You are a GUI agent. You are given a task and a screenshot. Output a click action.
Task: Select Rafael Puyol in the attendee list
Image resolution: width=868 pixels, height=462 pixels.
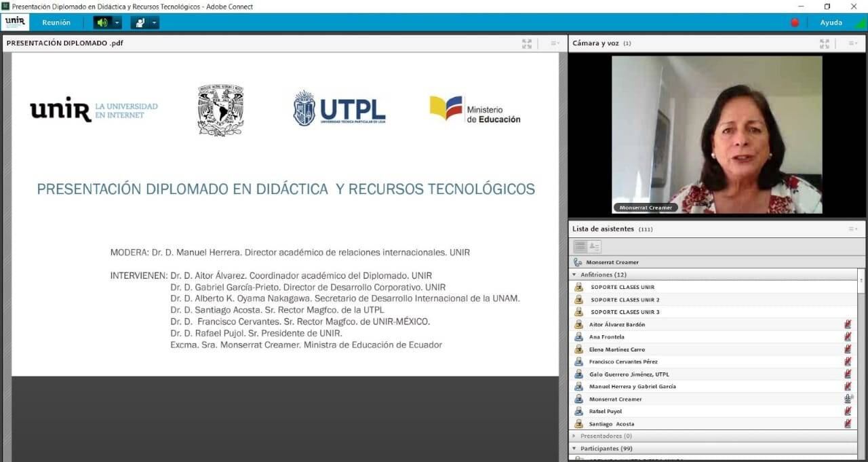point(605,411)
